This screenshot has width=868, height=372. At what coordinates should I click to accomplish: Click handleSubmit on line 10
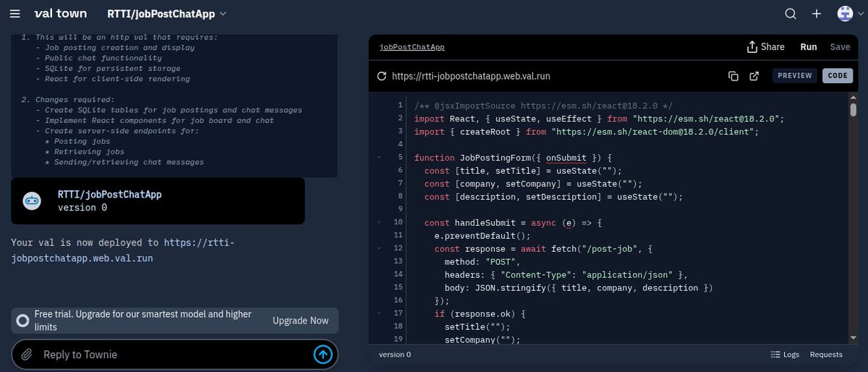point(485,222)
